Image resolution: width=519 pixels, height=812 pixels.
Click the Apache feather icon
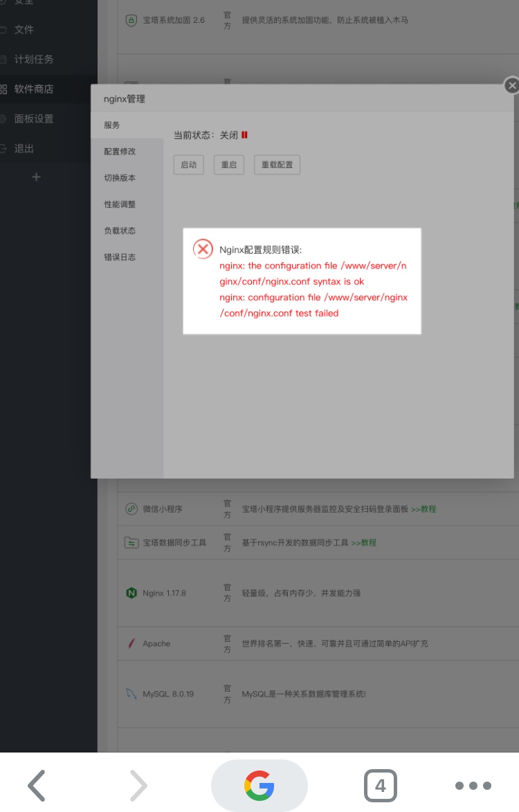131,643
